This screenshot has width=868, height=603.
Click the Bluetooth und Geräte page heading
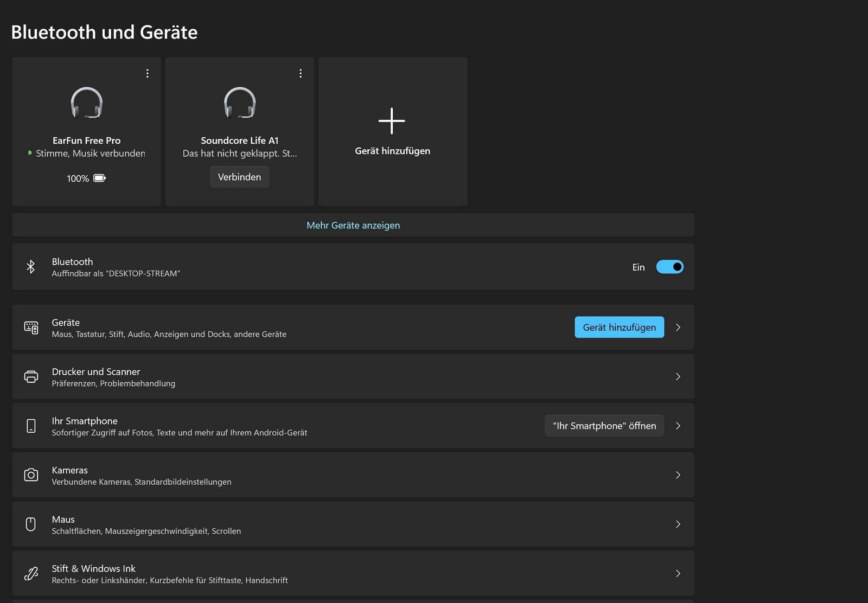[104, 32]
